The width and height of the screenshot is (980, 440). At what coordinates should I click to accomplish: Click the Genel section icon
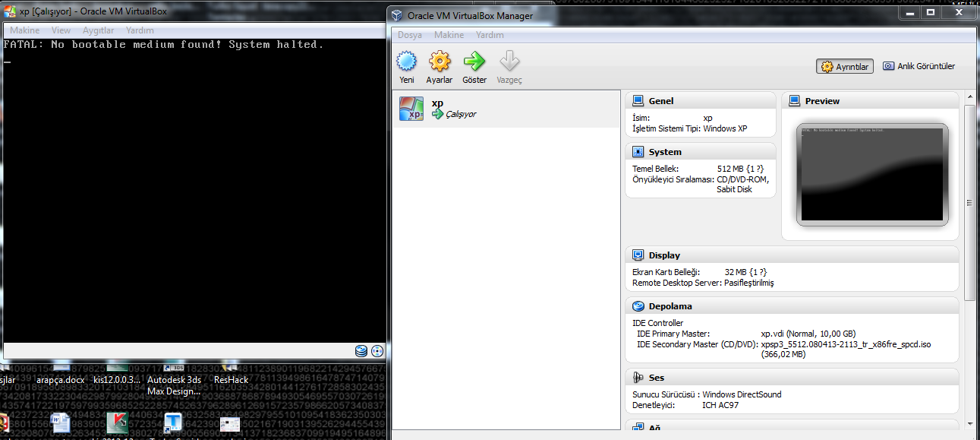tap(638, 101)
